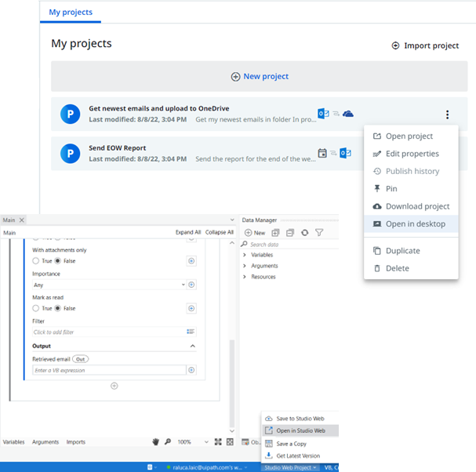476x472 pixels.
Task: Click expand all icon in Data Manager
Action: click(x=275, y=233)
